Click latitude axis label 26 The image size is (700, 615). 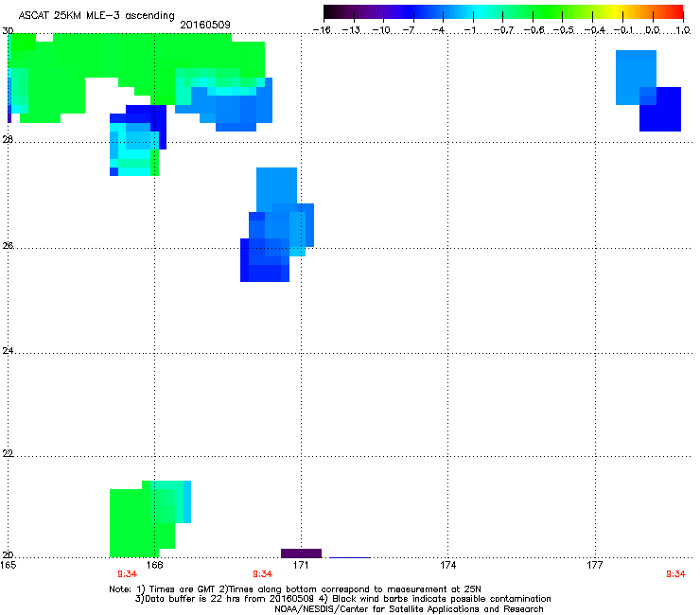(x=8, y=245)
